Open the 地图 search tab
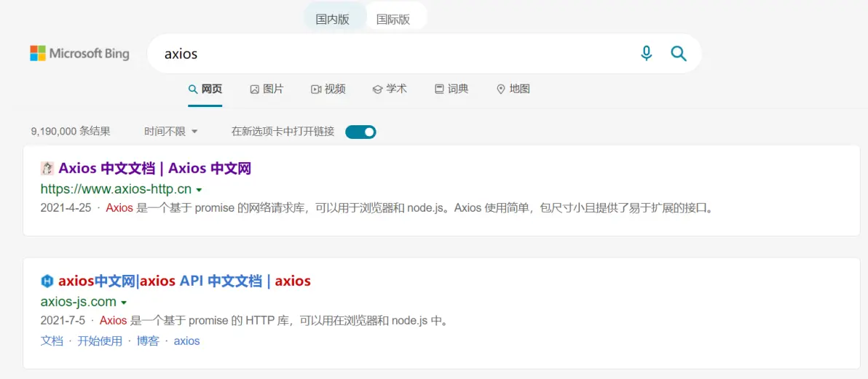Screen dimensions: 868x379 513,89
